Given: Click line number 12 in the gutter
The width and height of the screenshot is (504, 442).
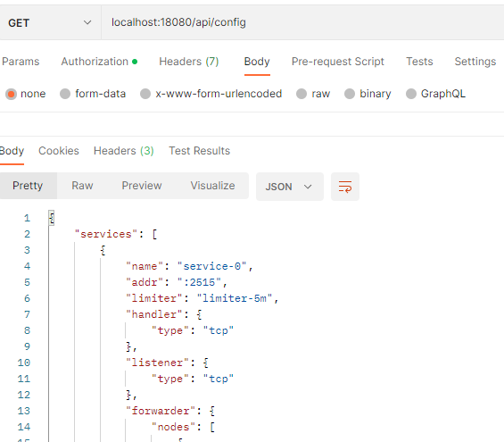Looking at the screenshot, I should tap(24, 395).
